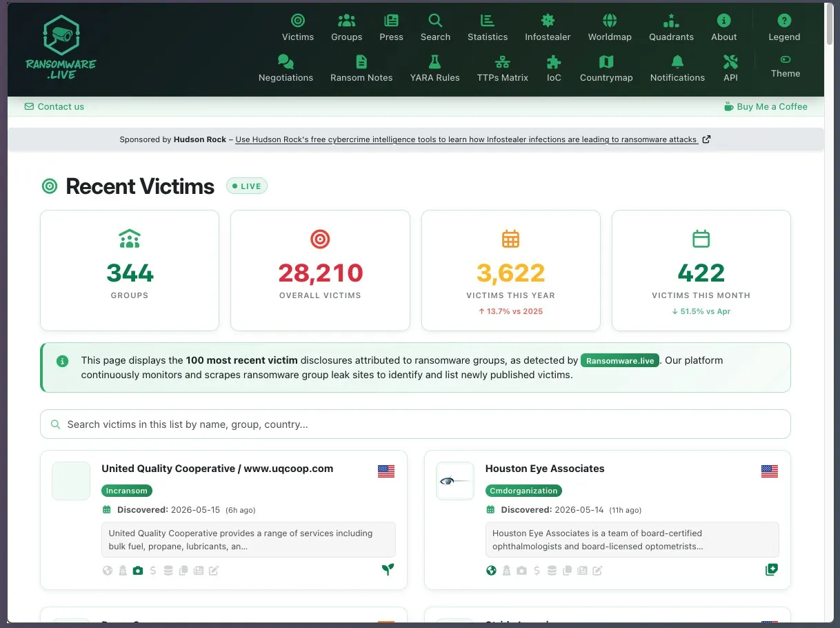Click the LIVE status badge
Viewport: 840px width, 628px height.
click(247, 186)
